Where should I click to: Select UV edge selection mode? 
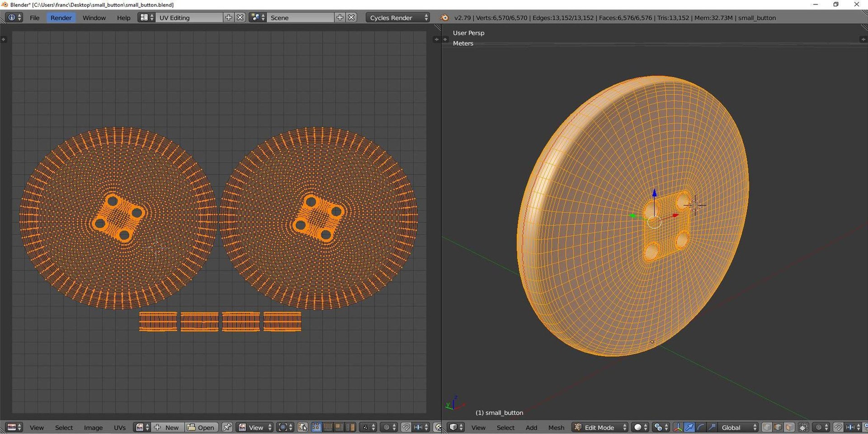coord(328,427)
